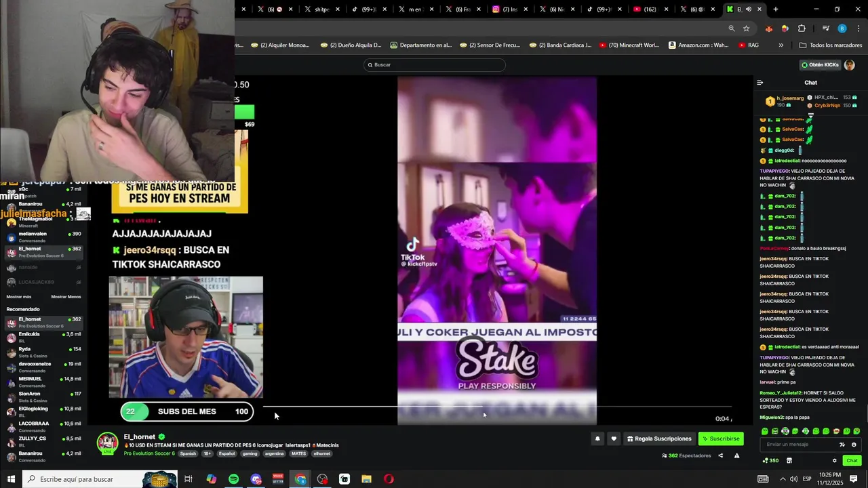Screen dimensions: 868x488
Task: Expand more bookmarks chevron
Action: tap(781, 45)
